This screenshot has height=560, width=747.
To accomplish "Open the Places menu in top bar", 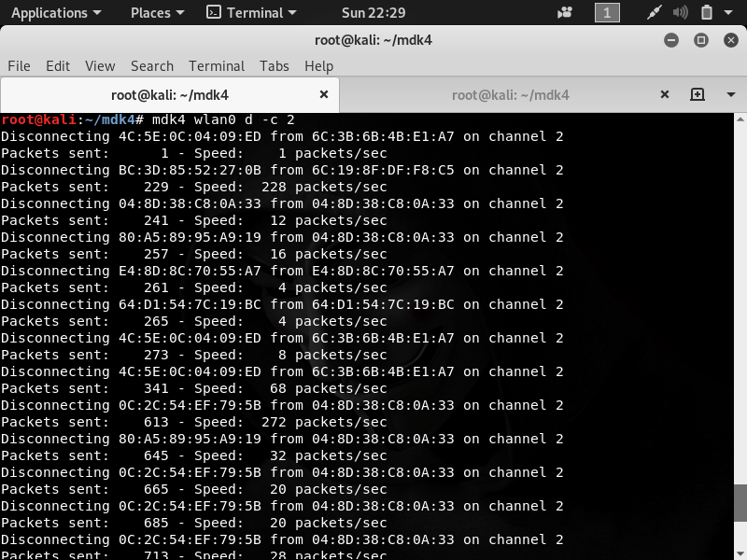I will [x=157, y=13].
